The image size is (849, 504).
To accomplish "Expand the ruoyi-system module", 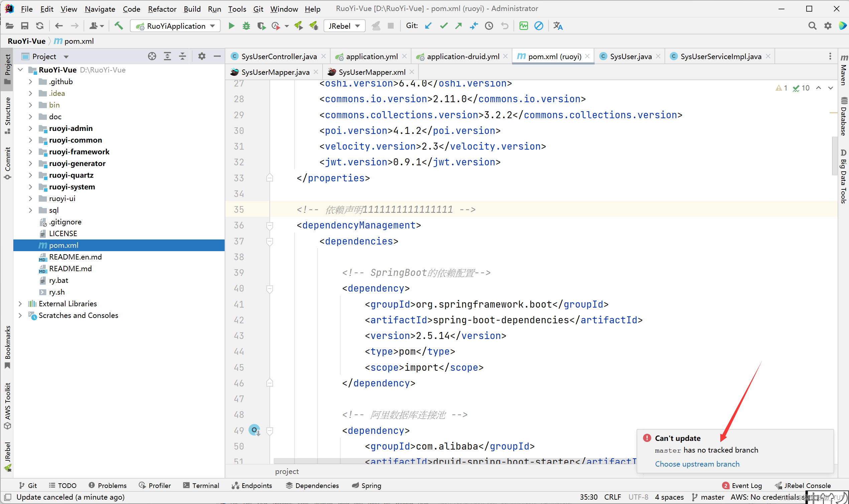I will tap(30, 187).
